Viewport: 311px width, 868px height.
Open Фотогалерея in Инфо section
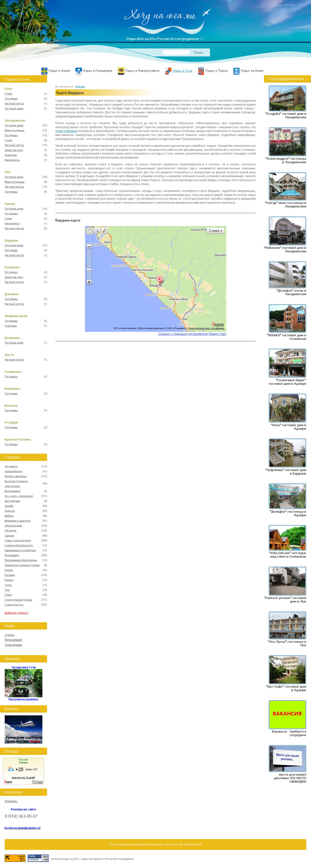pos(13,640)
